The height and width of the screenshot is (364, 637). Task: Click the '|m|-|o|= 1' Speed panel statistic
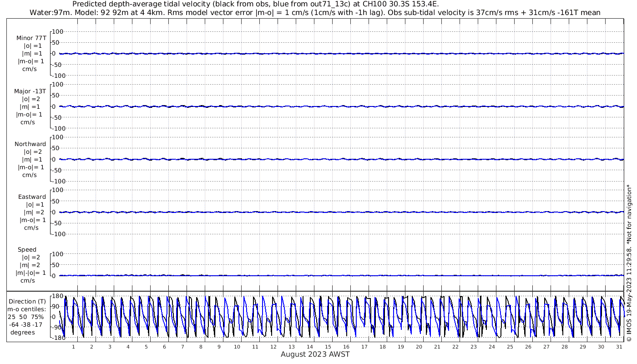click(31, 273)
